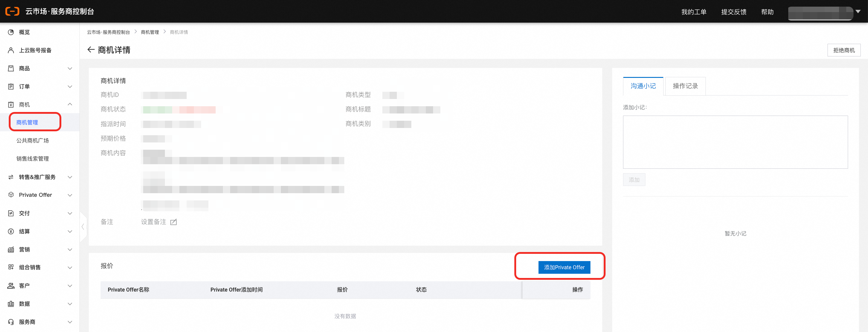Select the 沟通小记 tab
Image resolution: width=868 pixels, height=332 pixels.
pos(643,86)
